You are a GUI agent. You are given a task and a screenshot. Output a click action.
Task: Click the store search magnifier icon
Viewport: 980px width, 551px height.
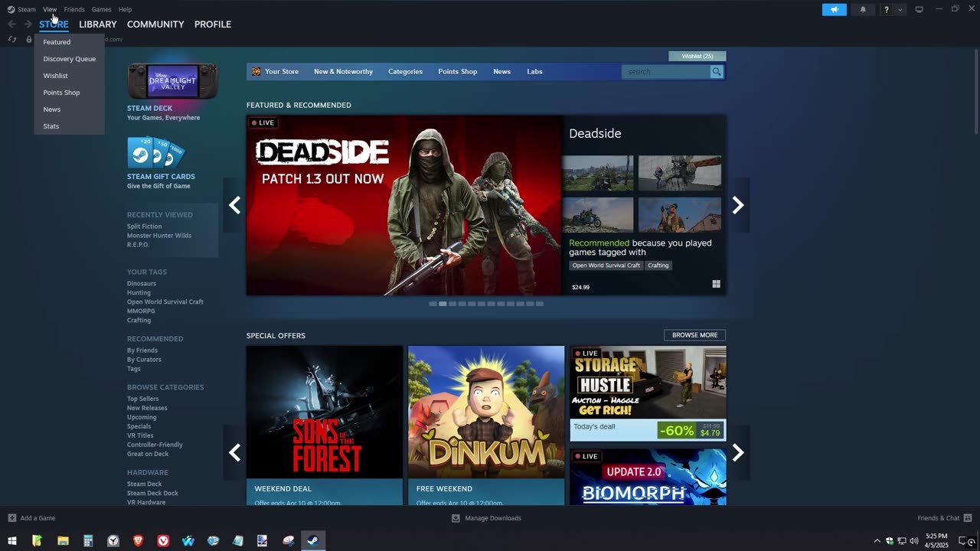(x=716, y=72)
